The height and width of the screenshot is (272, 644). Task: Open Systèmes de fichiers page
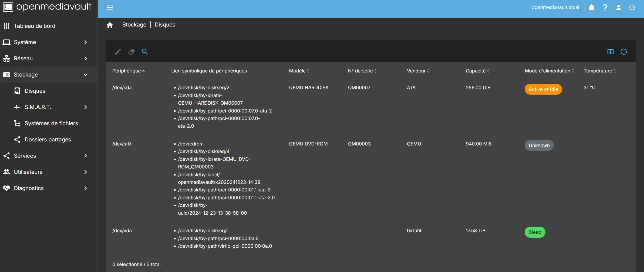pos(49,123)
